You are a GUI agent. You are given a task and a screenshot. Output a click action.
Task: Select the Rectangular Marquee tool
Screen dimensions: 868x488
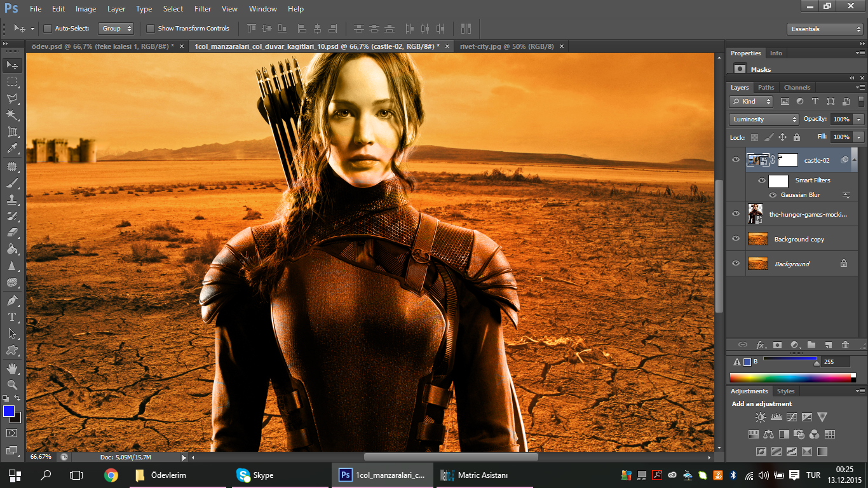(x=12, y=82)
